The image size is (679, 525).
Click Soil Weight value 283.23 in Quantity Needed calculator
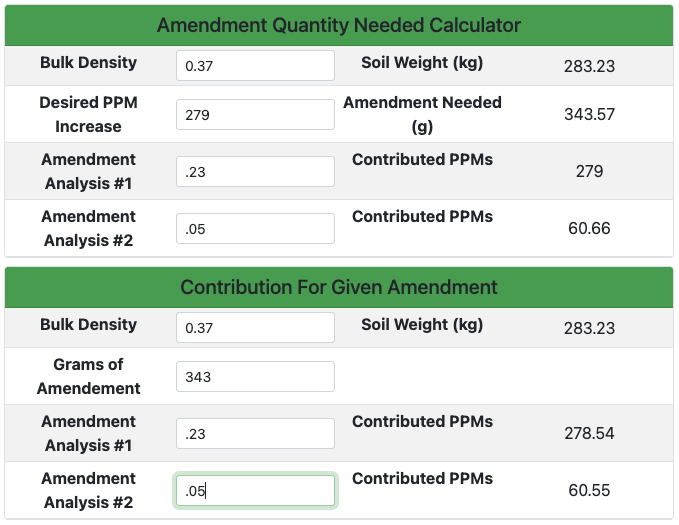pos(589,67)
